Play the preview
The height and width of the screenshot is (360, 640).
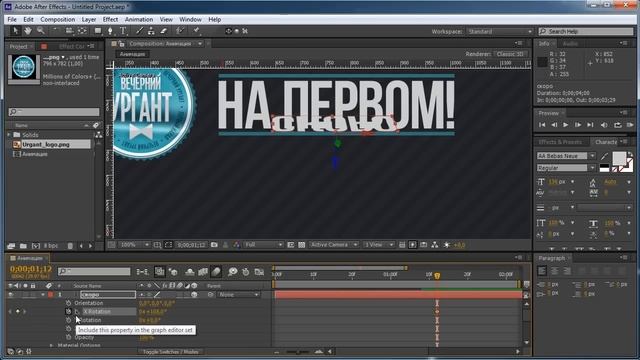(566, 125)
